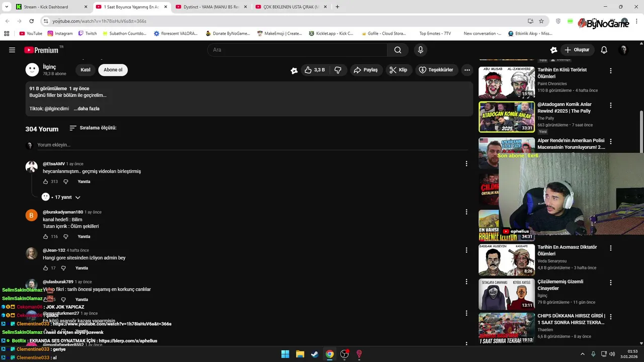Open Tarihin En Acımasız Diktatör Ölümleri thumbnail

(x=506, y=259)
